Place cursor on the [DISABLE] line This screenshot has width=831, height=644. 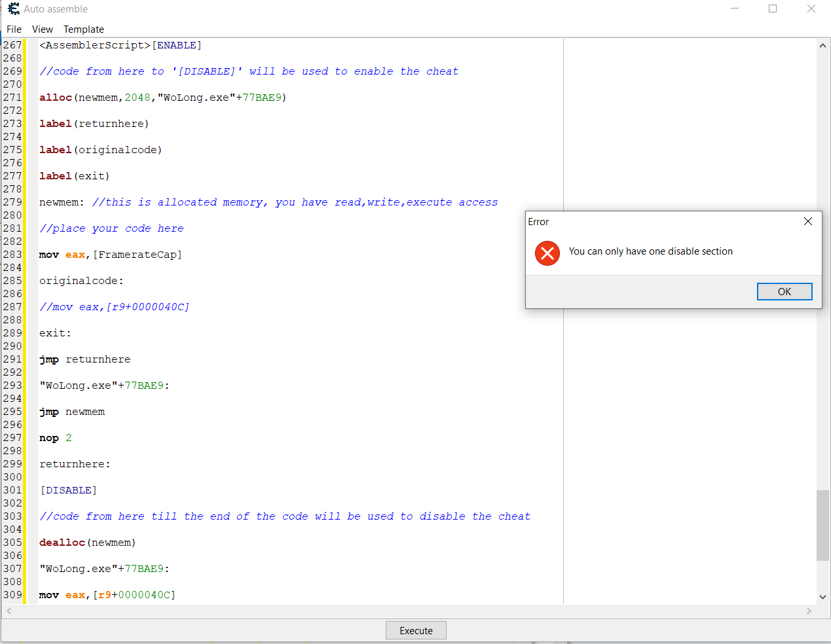click(69, 490)
